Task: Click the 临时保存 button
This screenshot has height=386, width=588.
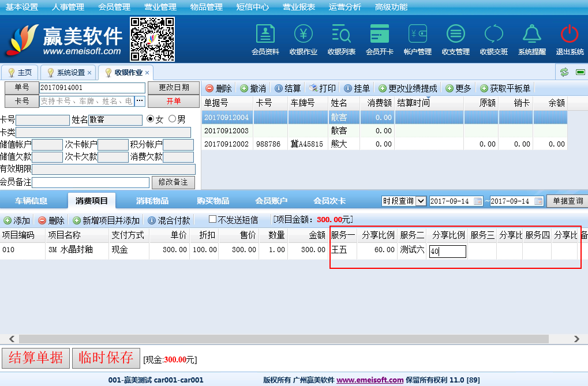Action: pos(106,358)
